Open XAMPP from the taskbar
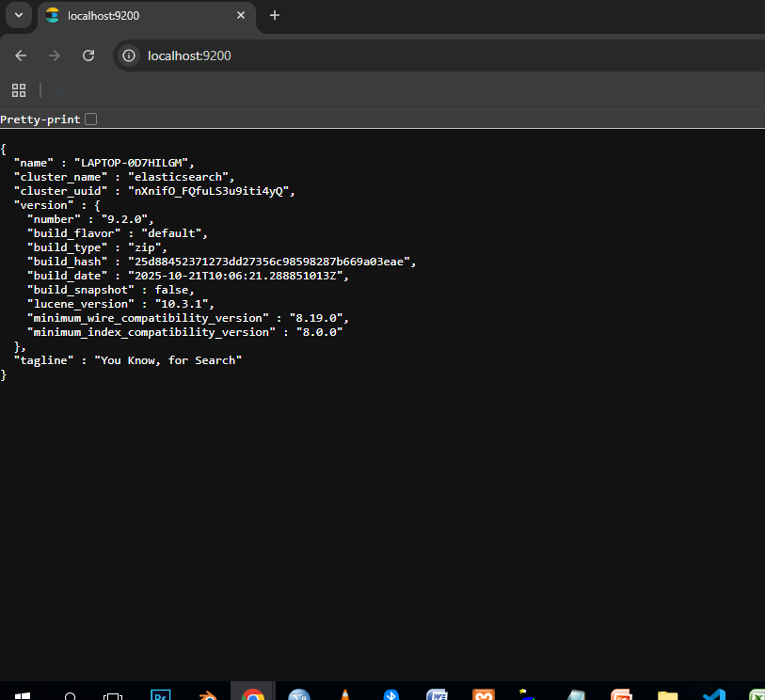Image resolution: width=765 pixels, height=700 pixels. [x=484, y=694]
